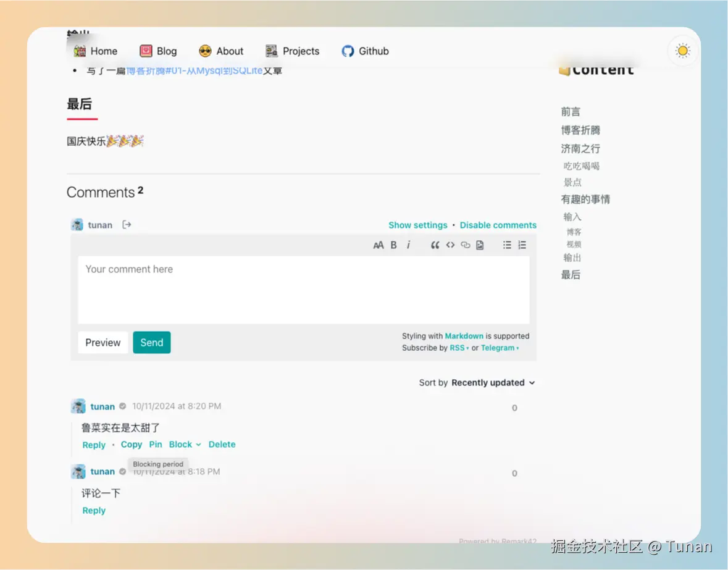Click the vote score on 8:18 PM comment
The image size is (728, 570).
514,474
